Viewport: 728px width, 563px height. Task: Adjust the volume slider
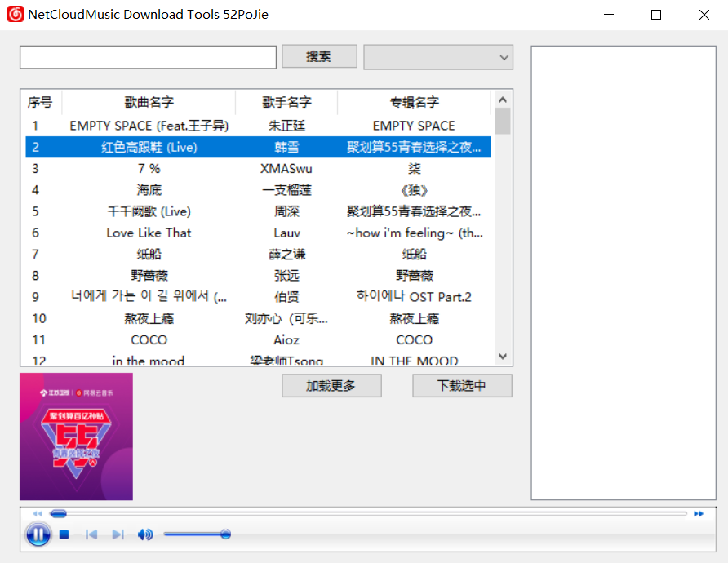coord(197,534)
